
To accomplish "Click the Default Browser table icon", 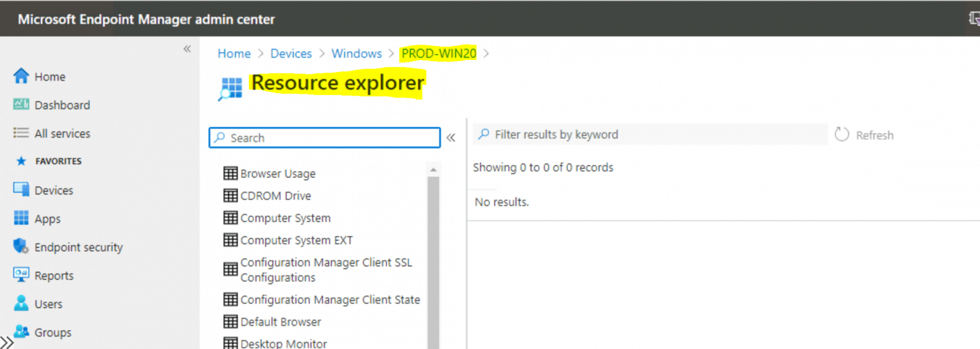I will [x=230, y=322].
